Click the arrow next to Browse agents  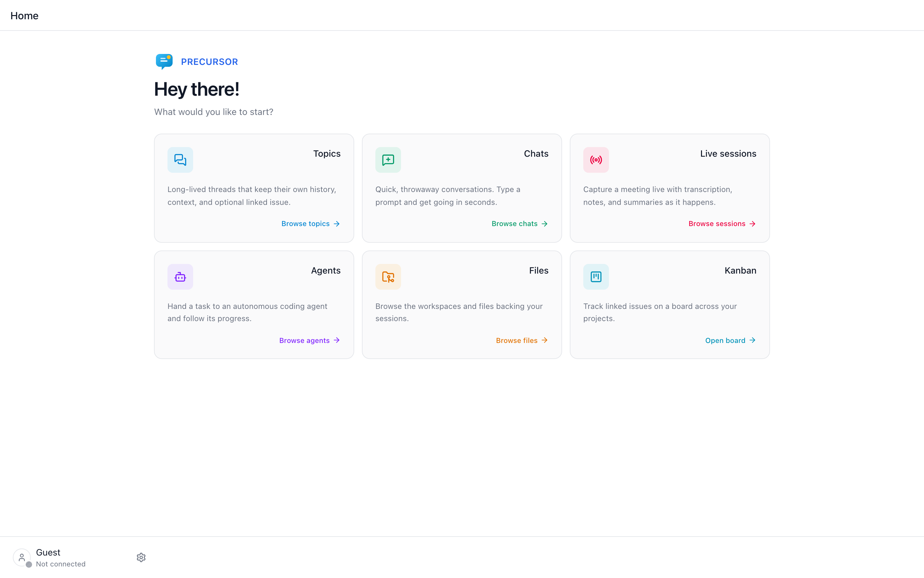click(336, 340)
